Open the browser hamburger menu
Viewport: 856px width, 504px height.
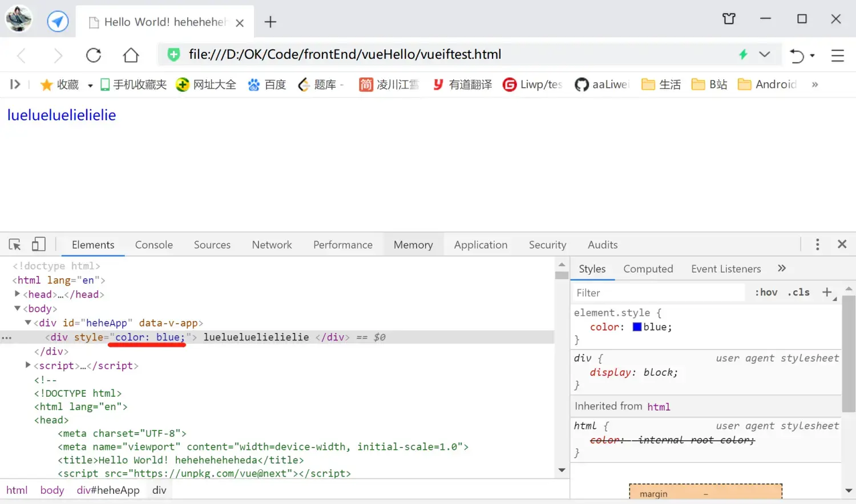pyautogui.click(x=837, y=55)
